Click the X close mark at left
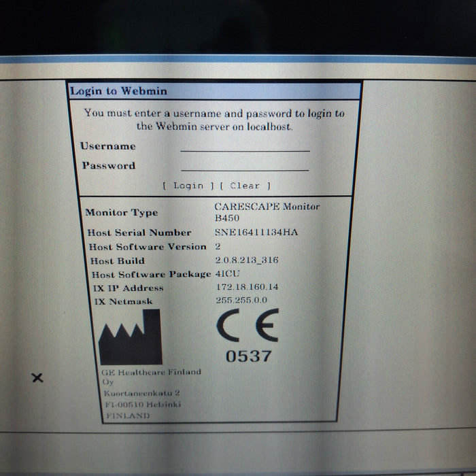The image size is (476, 476). tap(37, 378)
